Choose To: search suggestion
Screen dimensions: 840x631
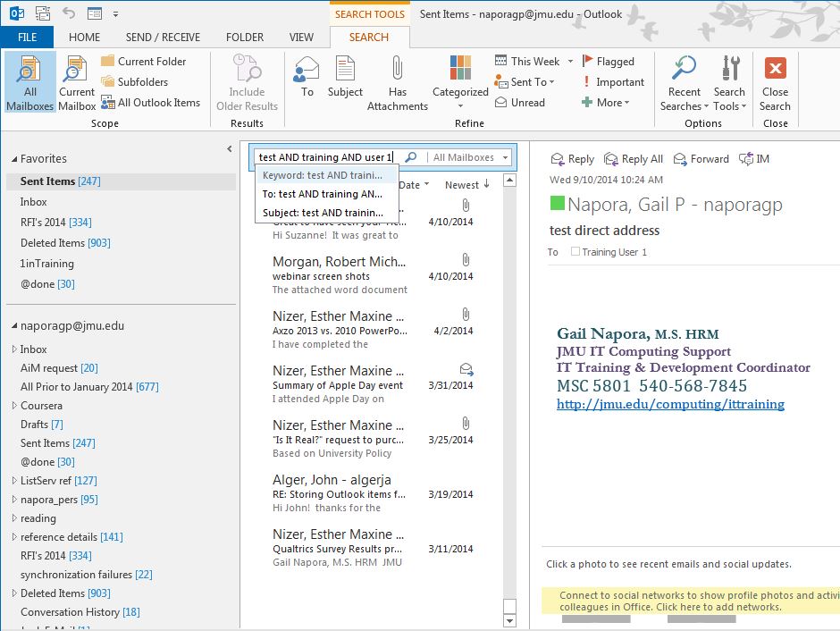327,194
